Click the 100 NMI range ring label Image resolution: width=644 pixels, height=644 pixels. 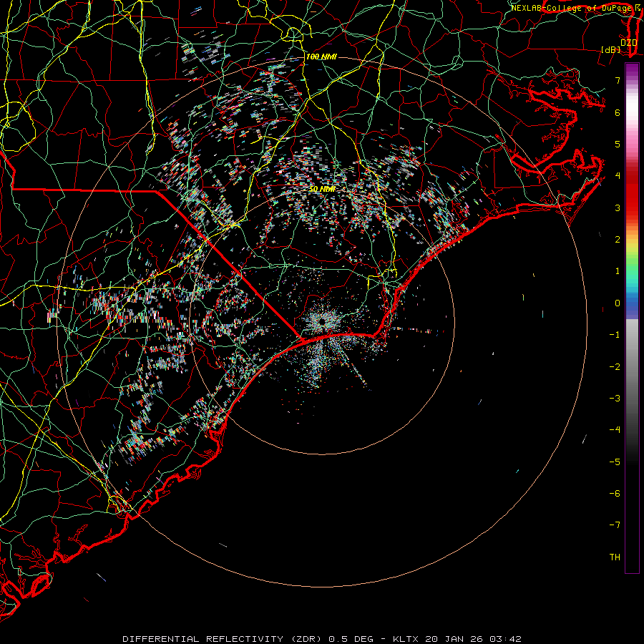point(321,57)
